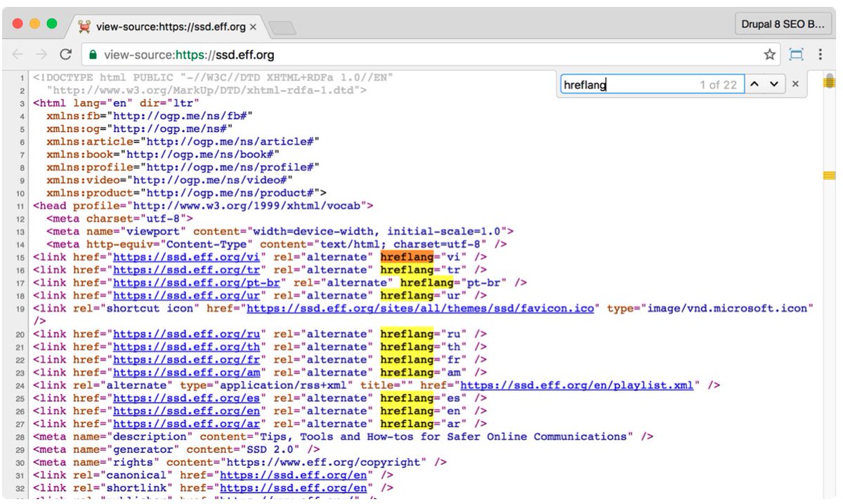This screenshot has width=843, height=504.
Task: Open the https://ssd.eff.org/vi link
Action: (186, 257)
